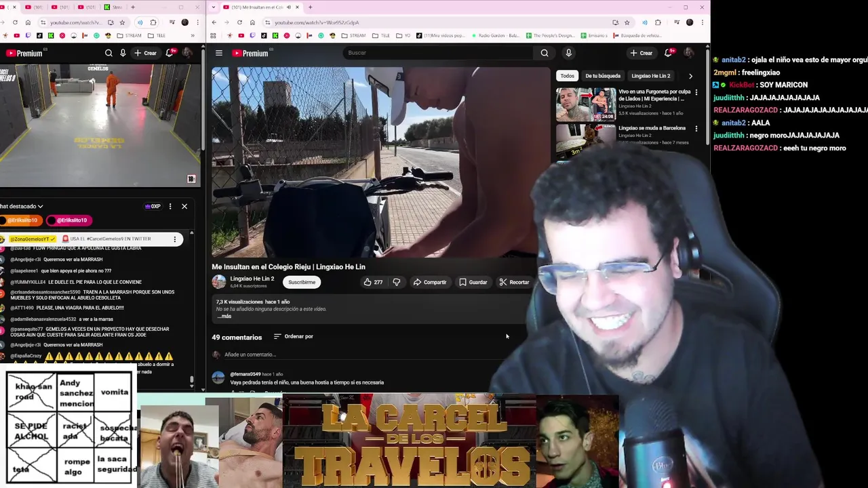Open notifications bell in right YouTube window
Viewport: 868px width, 488px height.
(x=668, y=53)
